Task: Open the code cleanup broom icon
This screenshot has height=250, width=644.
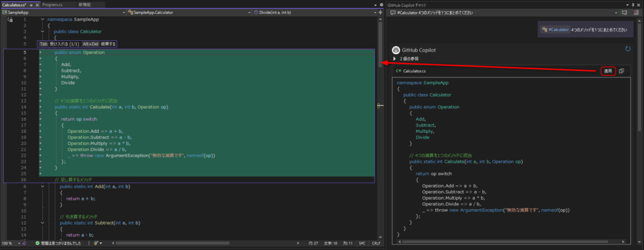Action: pos(96,244)
